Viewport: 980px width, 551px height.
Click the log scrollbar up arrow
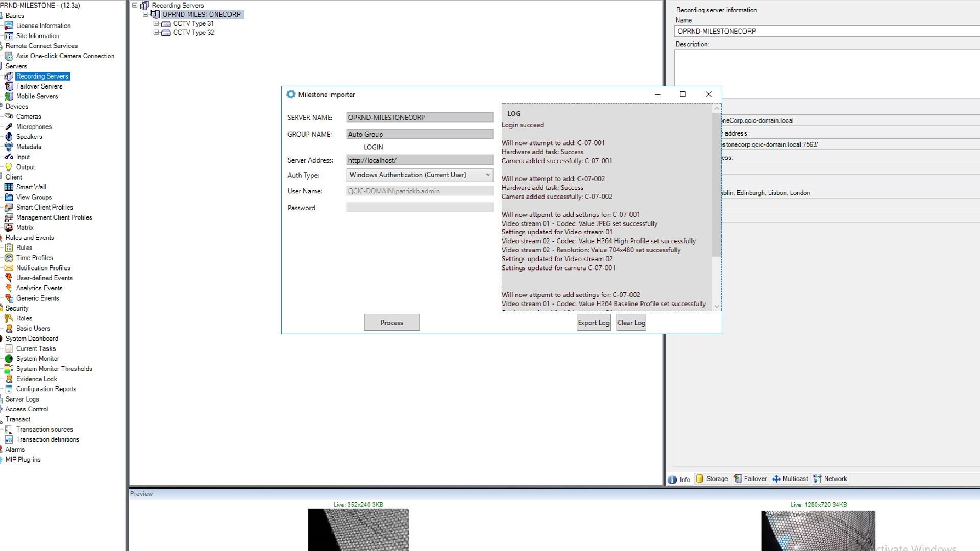pos(717,108)
